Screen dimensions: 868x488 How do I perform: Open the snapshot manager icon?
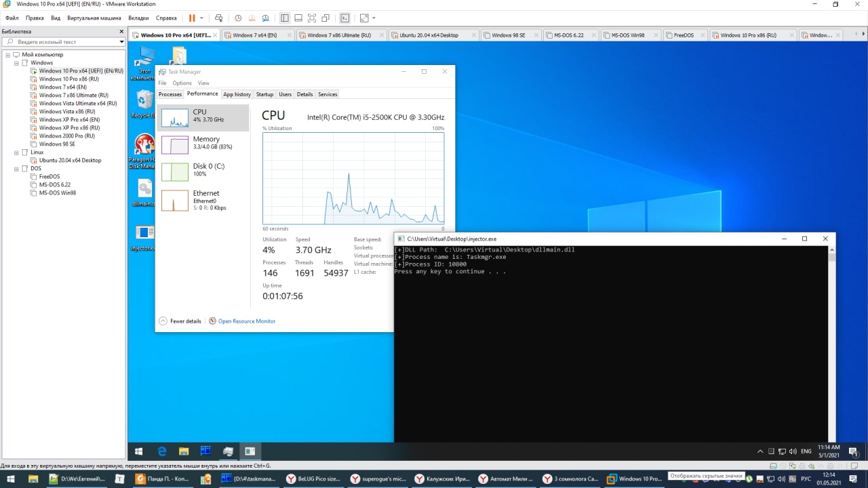point(265,18)
